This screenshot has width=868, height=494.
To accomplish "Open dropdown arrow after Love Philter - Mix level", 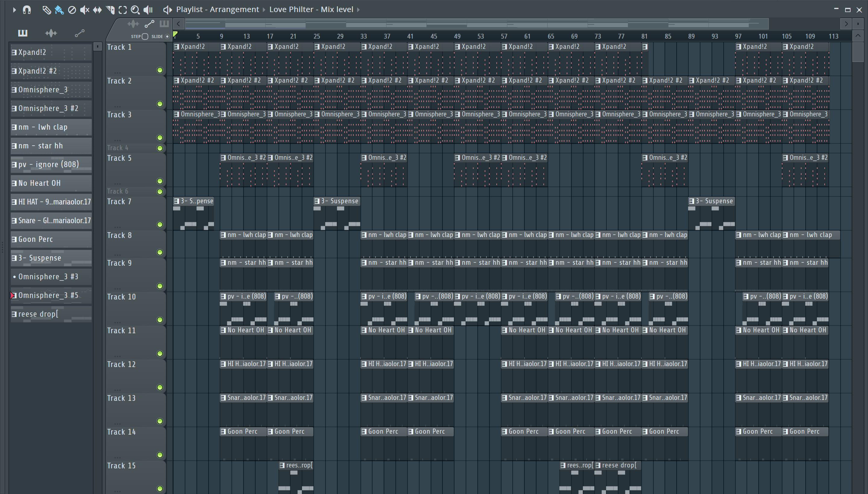I will [x=358, y=10].
